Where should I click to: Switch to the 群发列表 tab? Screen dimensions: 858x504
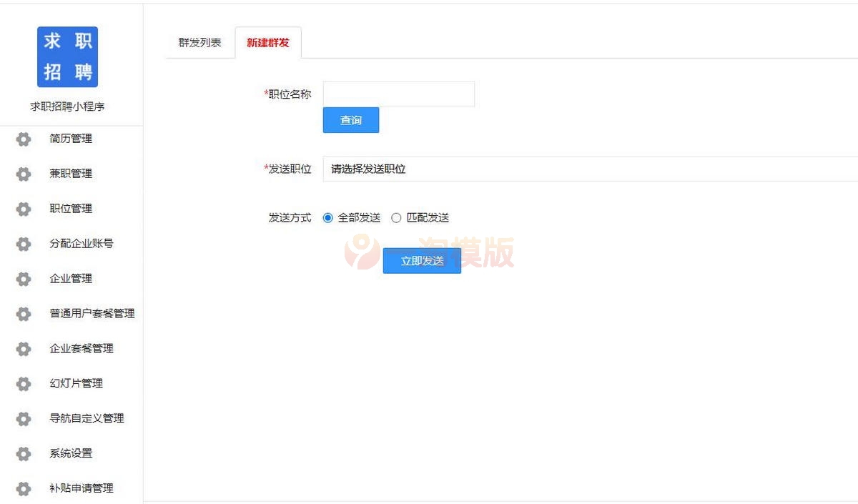[199, 42]
